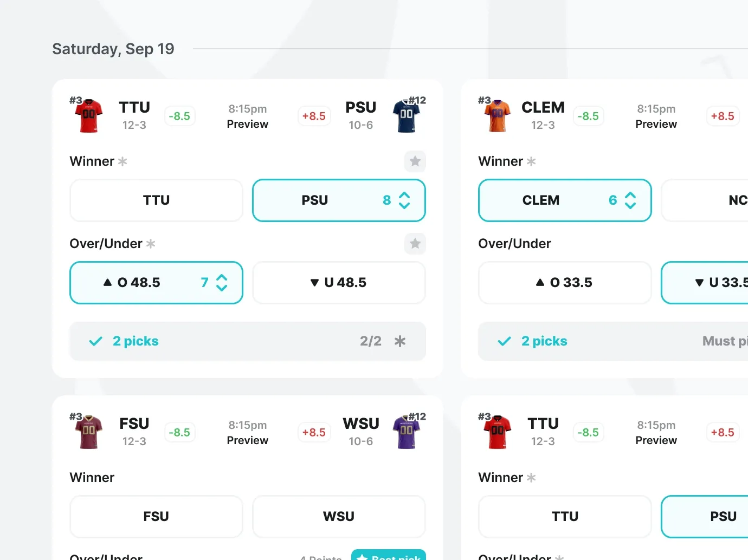Choose O 33.5 over option in CLEM card
The image size is (748, 560).
(565, 283)
